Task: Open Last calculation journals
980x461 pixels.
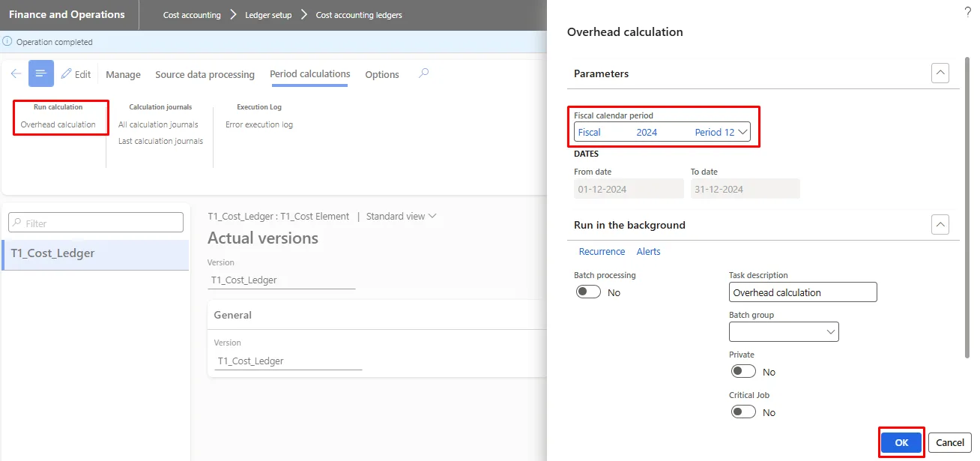Action: 160,141
